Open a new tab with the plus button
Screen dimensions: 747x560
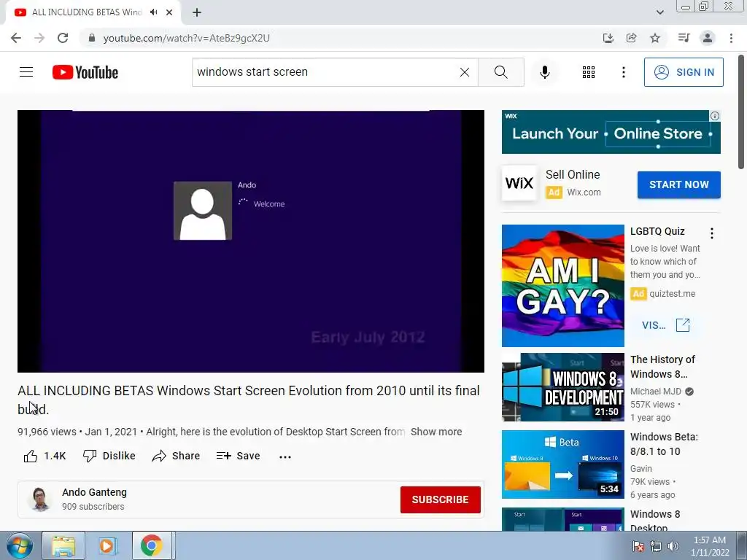click(x=197, y=12)
